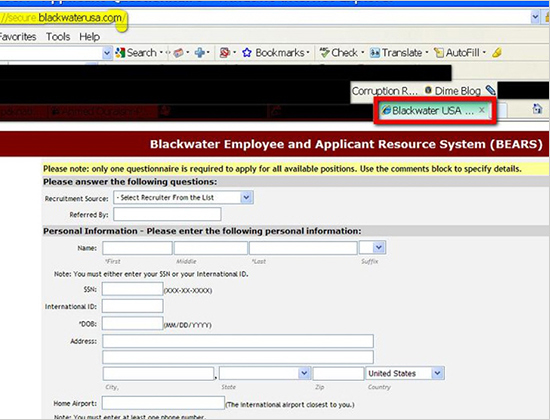
Task: Open the Google search box dropdown arrow
Action: pyautogui.click(x=107, y=53)
